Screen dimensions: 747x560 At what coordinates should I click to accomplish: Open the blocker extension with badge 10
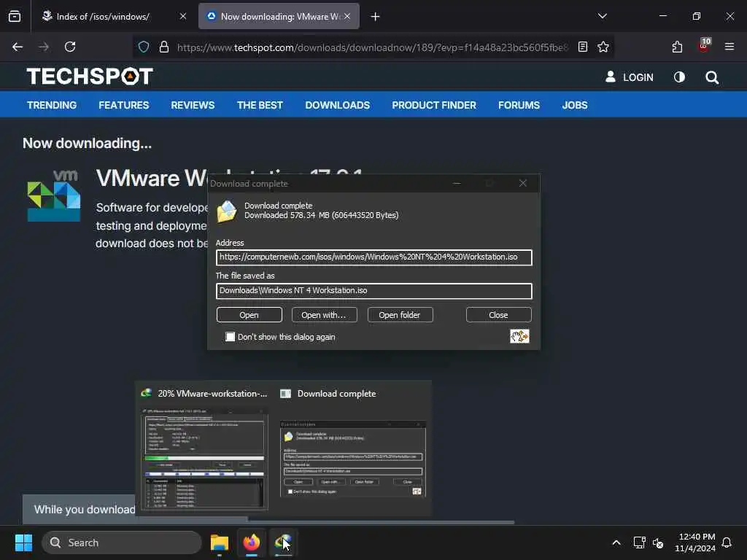704,46
